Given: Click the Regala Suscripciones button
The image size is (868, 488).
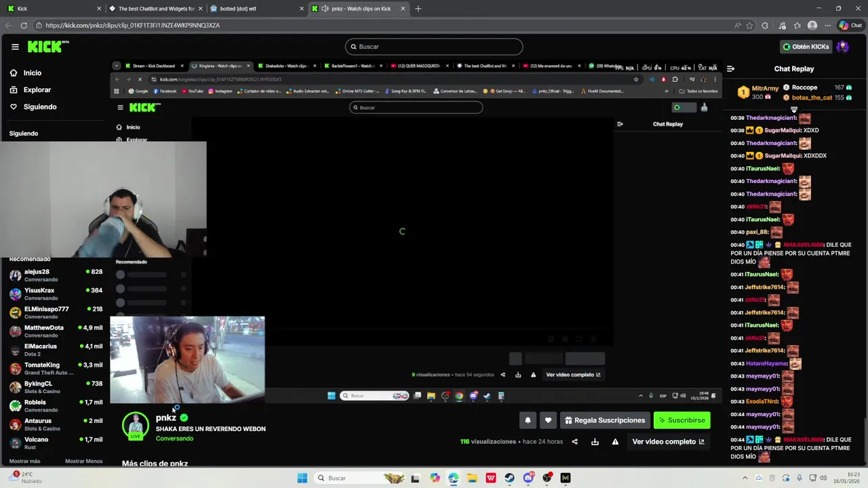Looking at the screenshot, I should 605,420.
